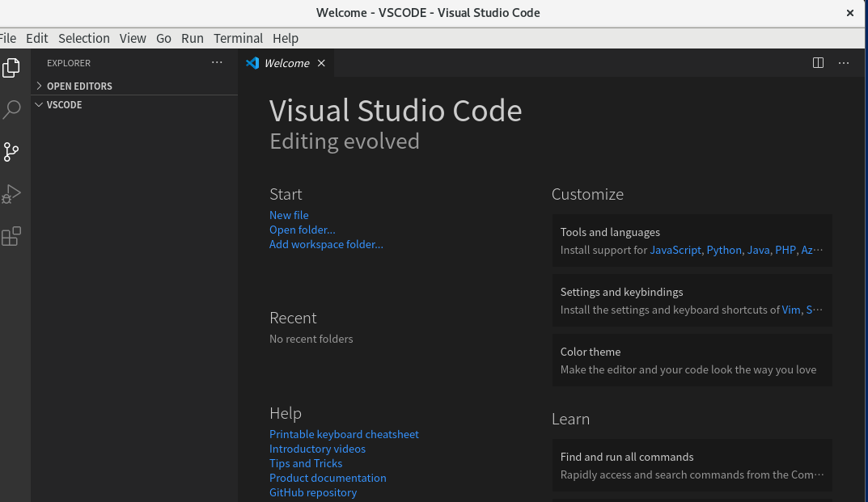
Task: Click the New file link
Action: pos(289,215)
